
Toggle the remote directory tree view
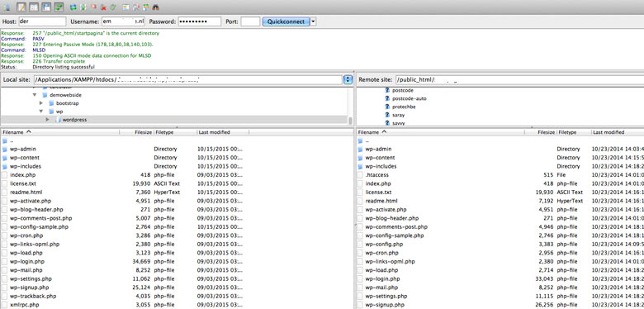click(46, 7)
